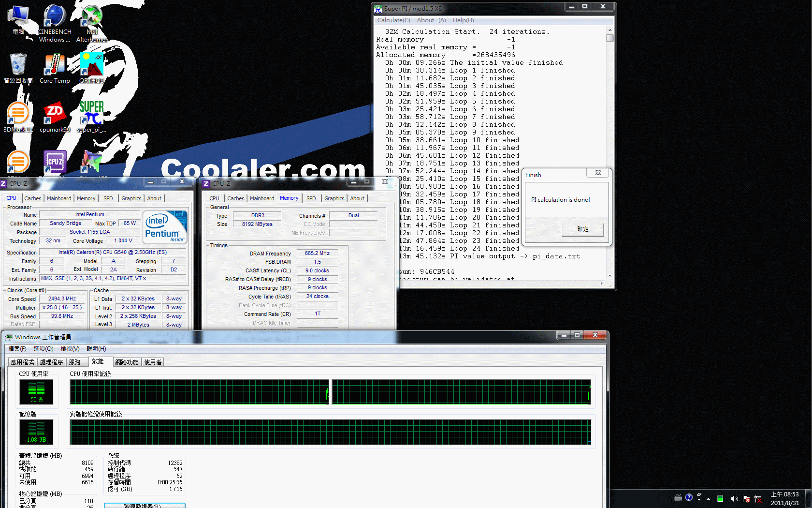Launch the super_pi desktop shortcut
The height and width of the screenshot is (508, 812).
pyautogui.click(x=91, y=117)
